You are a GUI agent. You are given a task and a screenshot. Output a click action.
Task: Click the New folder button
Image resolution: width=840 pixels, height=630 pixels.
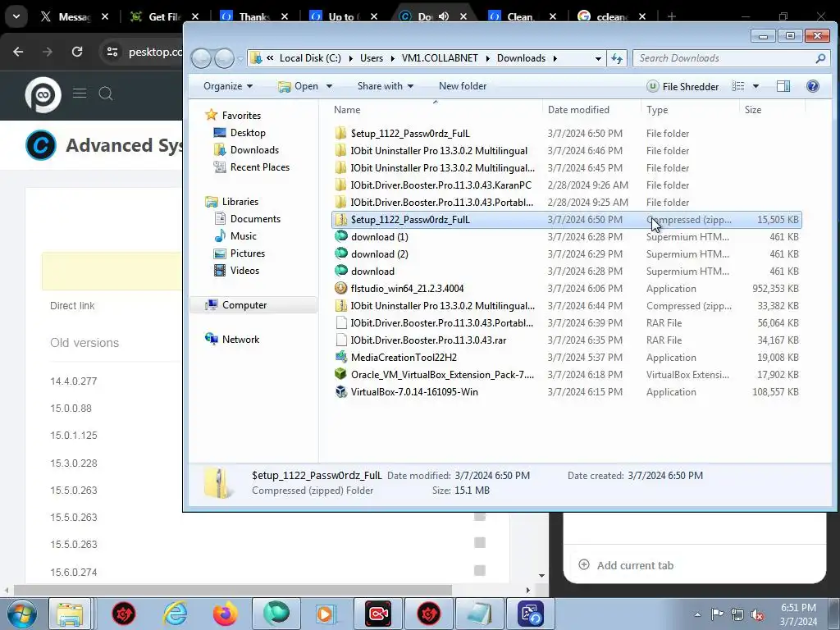pyautogui.click(x=463, y=86)
